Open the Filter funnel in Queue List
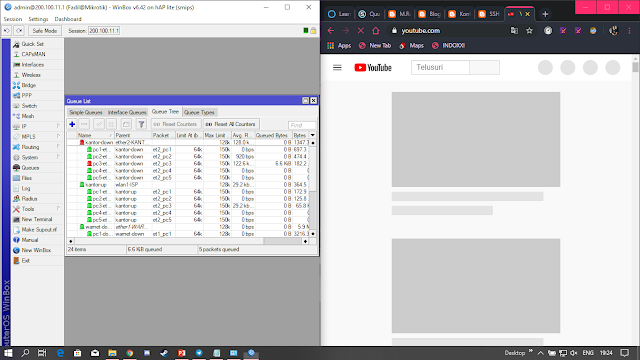 (x=141, y=124)
